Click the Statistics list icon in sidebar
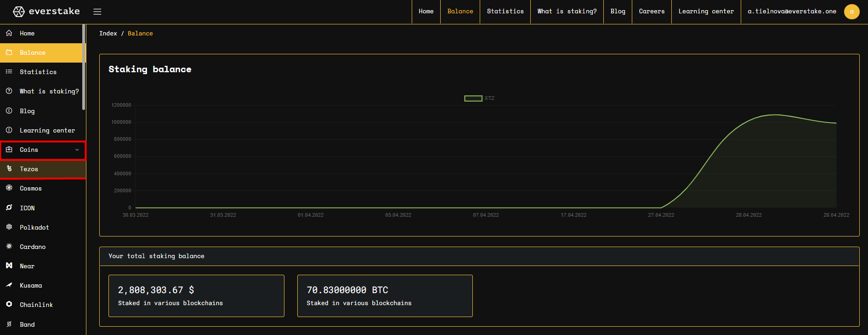868x335 pixels. coord(9,72)
